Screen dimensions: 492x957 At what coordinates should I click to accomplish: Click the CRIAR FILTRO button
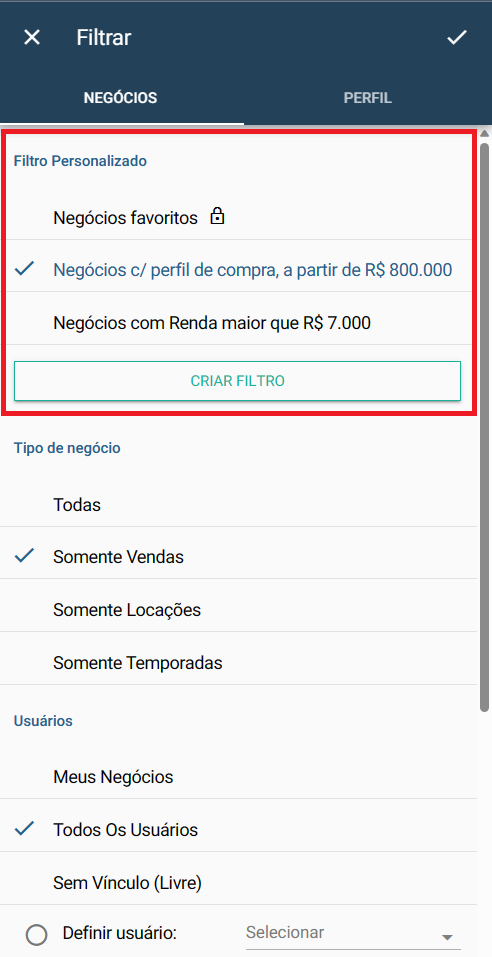point(237,381)
